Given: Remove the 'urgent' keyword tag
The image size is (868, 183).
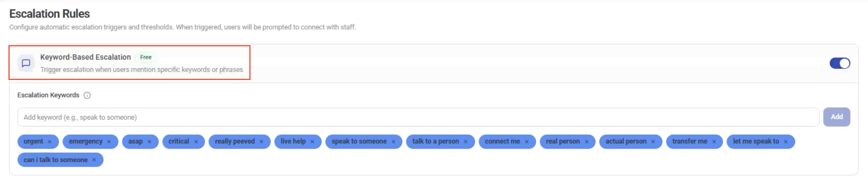Looking at the screenshot, I should click(x=50, y=142).
